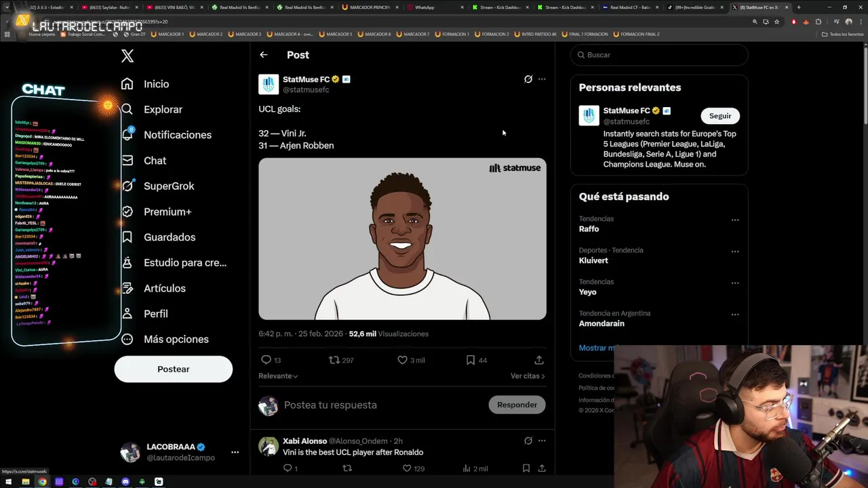Bookmark Xabi Alonso reply
868x488 pixels.
point(526,468)
